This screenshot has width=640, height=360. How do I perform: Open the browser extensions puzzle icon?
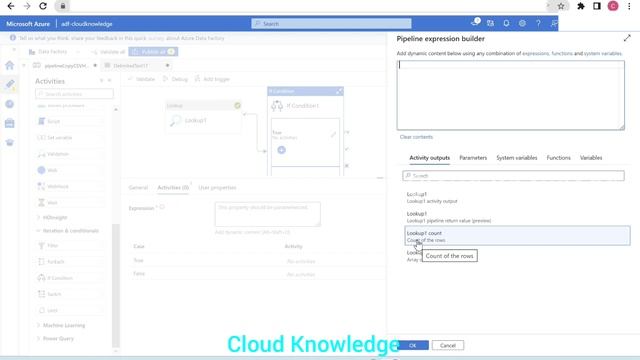point(581,6)
